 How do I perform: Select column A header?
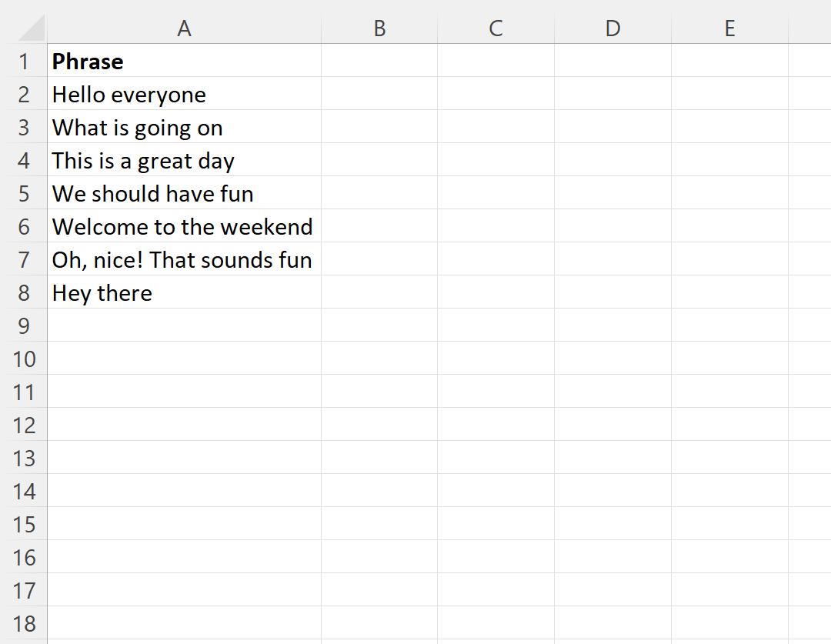click(184, 28)
